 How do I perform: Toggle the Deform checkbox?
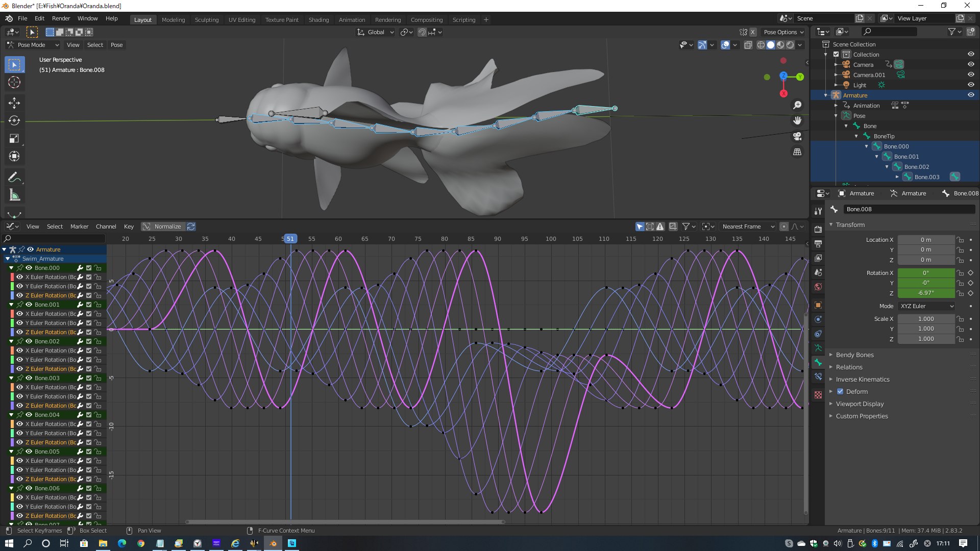click(x=840, y=391)
